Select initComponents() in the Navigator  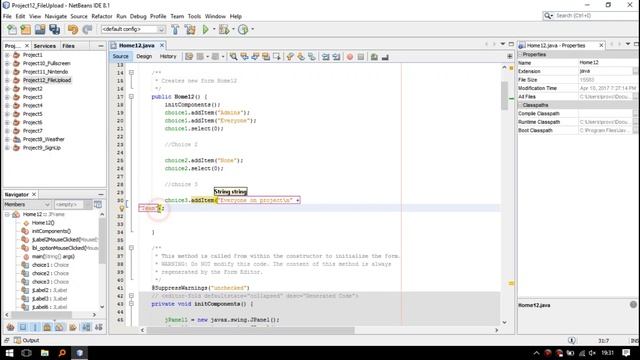coord(51,231)
